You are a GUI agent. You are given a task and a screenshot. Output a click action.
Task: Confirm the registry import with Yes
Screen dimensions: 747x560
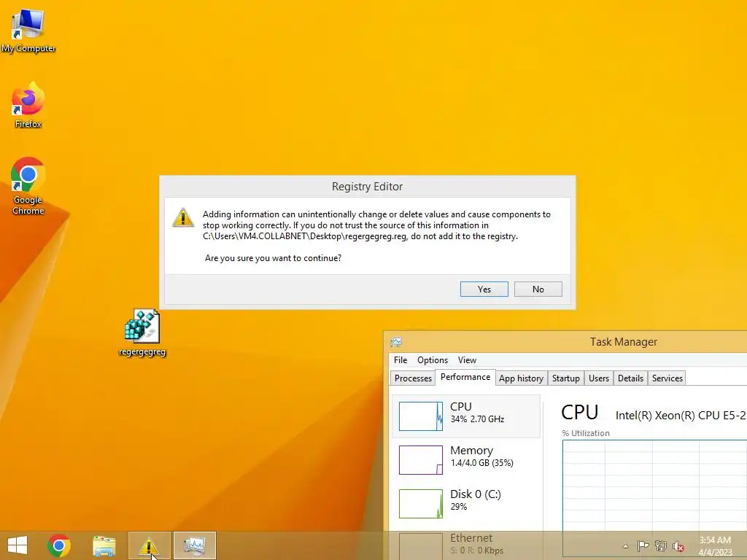(484, 289)
